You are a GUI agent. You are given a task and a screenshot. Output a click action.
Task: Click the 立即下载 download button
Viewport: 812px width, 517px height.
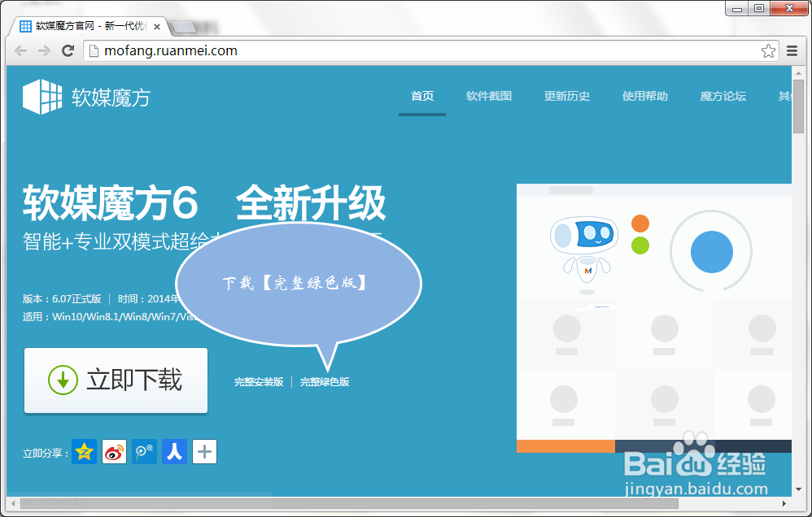[116, 380]
